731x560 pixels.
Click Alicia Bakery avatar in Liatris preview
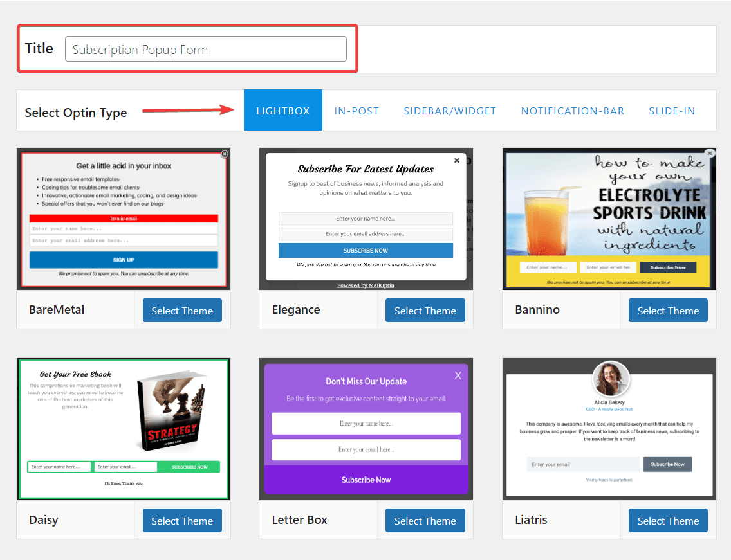(x=609, y=379)
